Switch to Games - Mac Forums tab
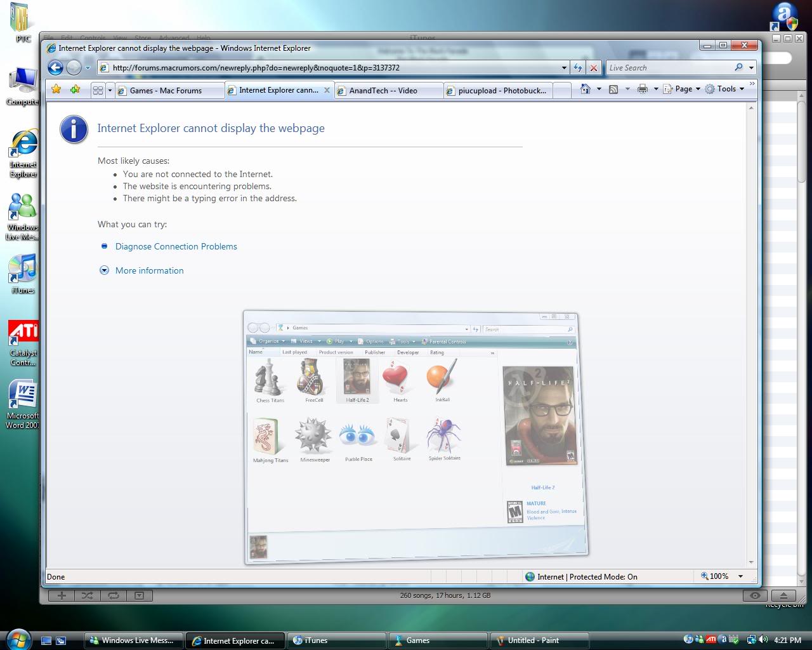 click(x=169, y=91)
